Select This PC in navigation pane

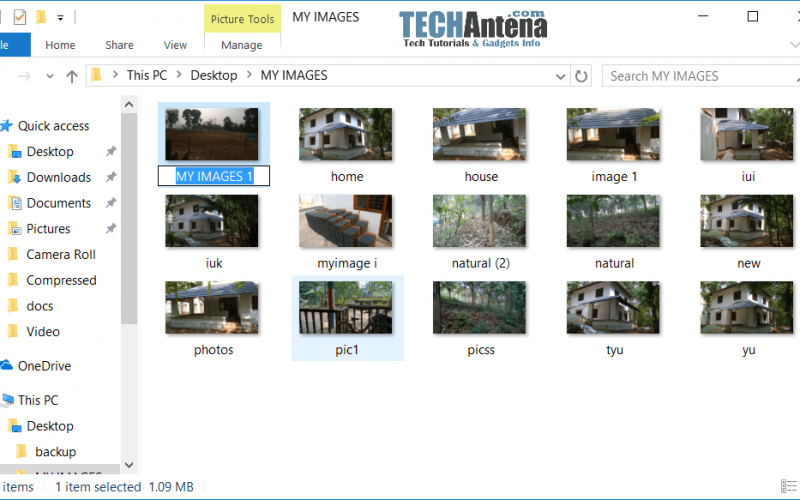click(x=38, y=401)
